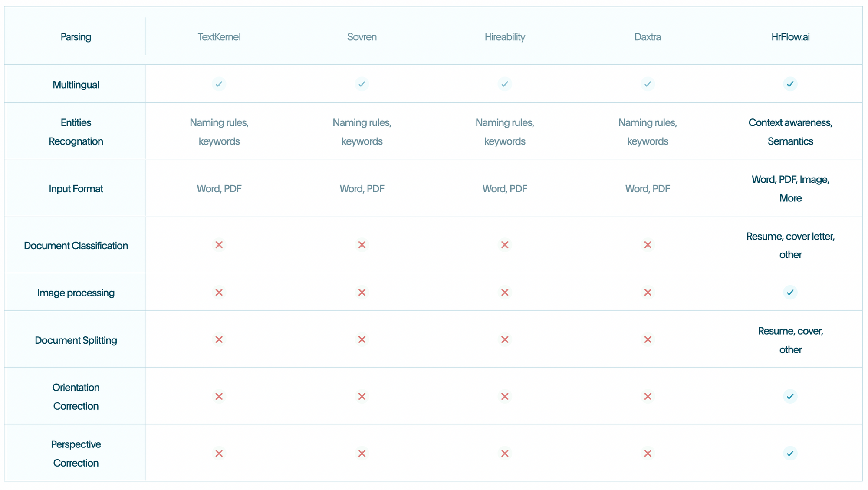Click the Entities Recognation row label

(76, 132)
